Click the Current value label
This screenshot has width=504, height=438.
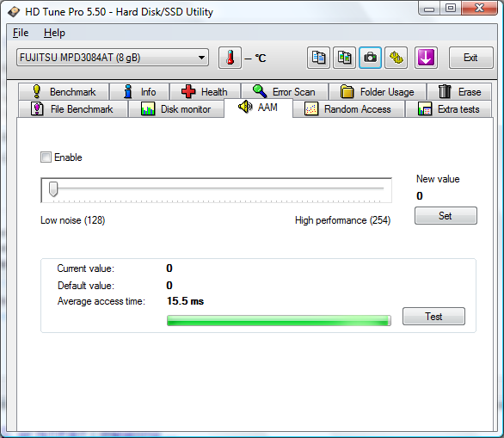point(85,268)
